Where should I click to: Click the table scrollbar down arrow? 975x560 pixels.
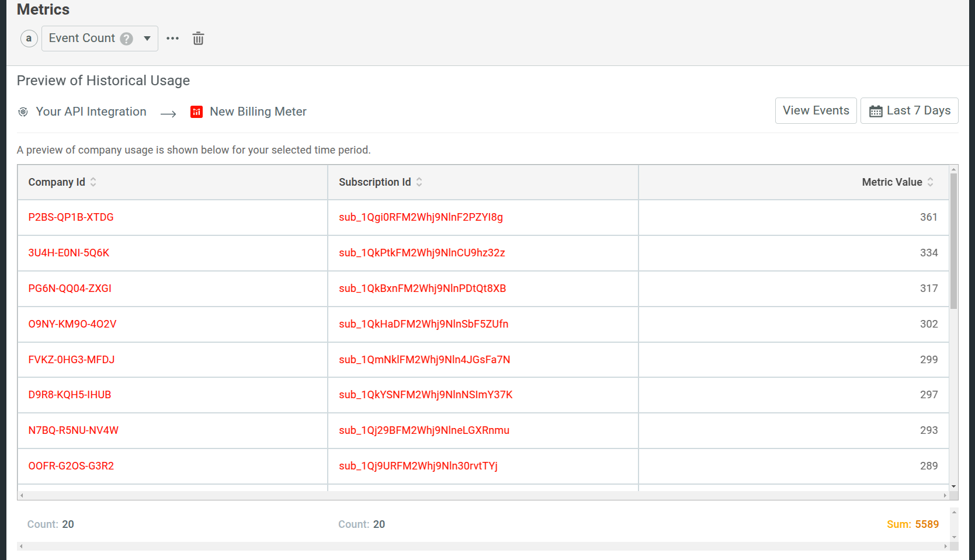(953, 486)
